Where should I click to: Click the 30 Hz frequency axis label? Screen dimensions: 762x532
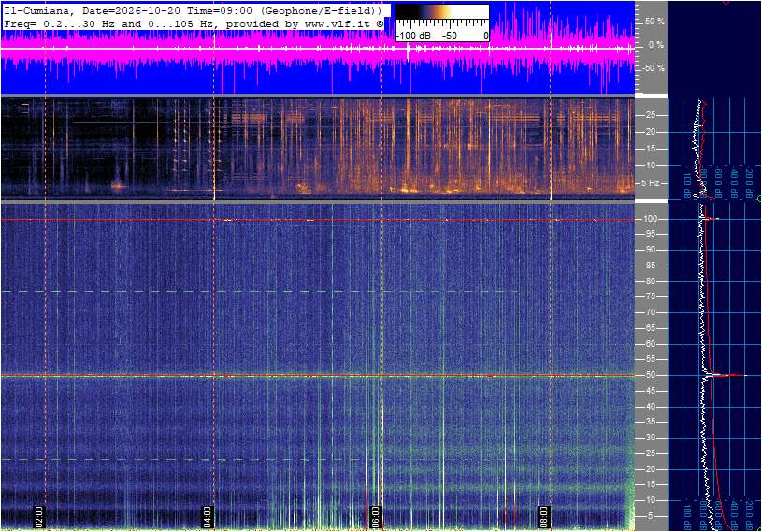tap(650, 438)
